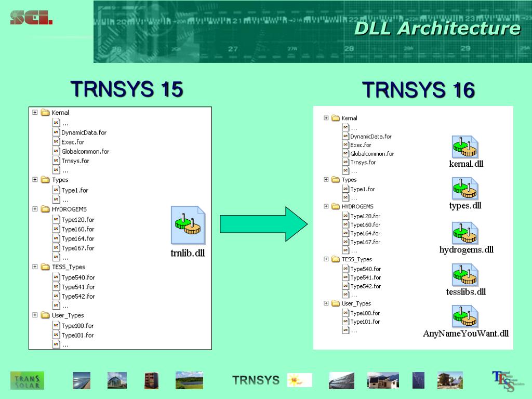Expand the User_Types node in TRNSYS 15 tree
The image size is (532, 399).
(35, 315)
